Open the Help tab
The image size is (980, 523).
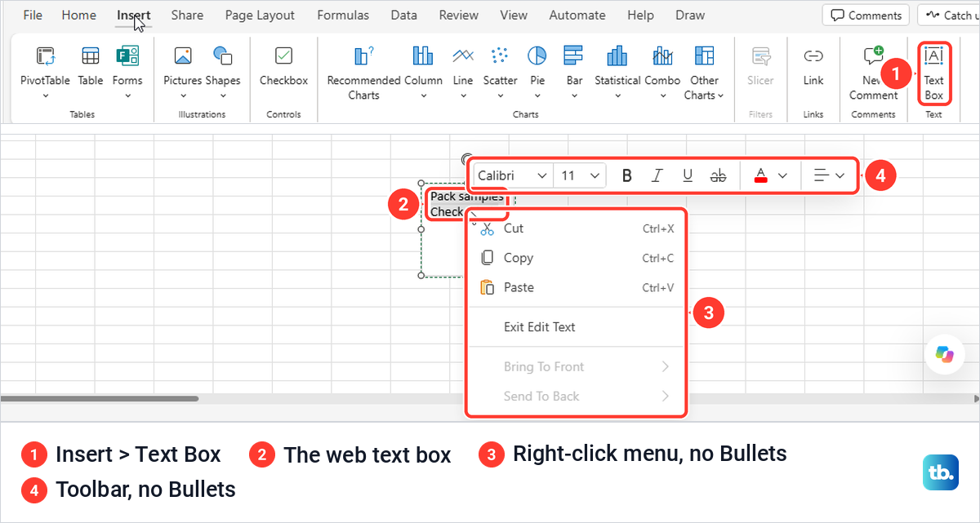(x=640, y=15)
